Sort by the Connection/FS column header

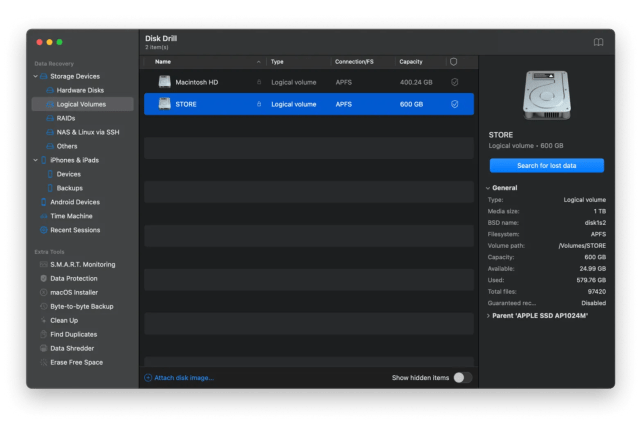(x=354, y=62)
